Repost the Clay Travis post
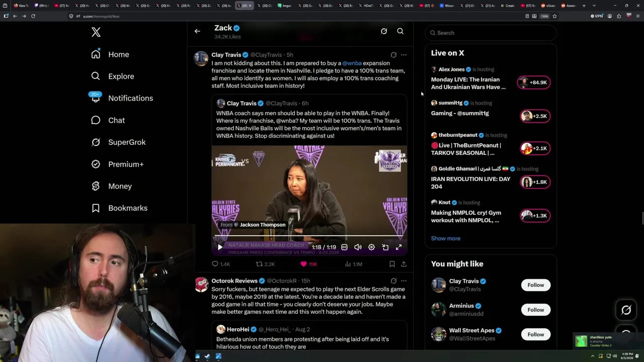 [265, 264]
